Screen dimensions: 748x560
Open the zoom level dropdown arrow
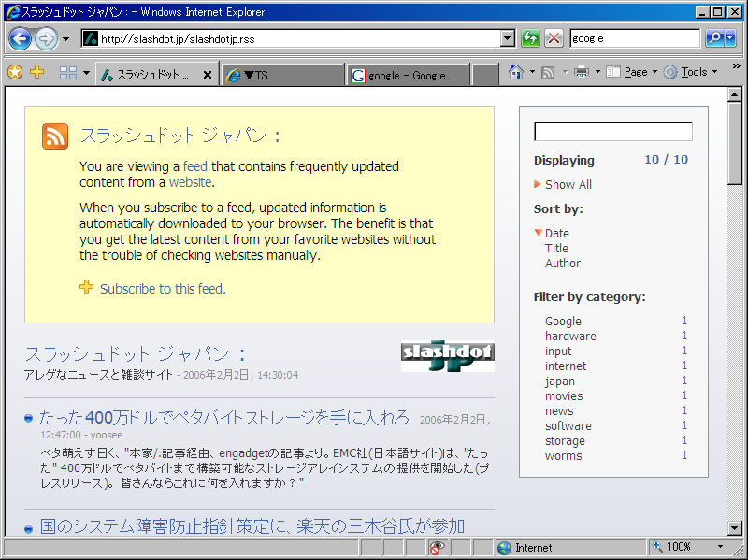coord(720,547)
